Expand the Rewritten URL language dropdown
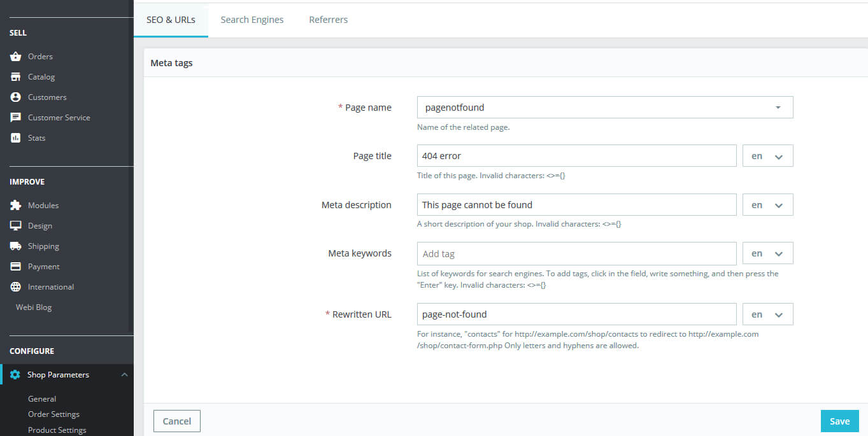This screenshot has width=868, height=436. (x=767, y=314)
